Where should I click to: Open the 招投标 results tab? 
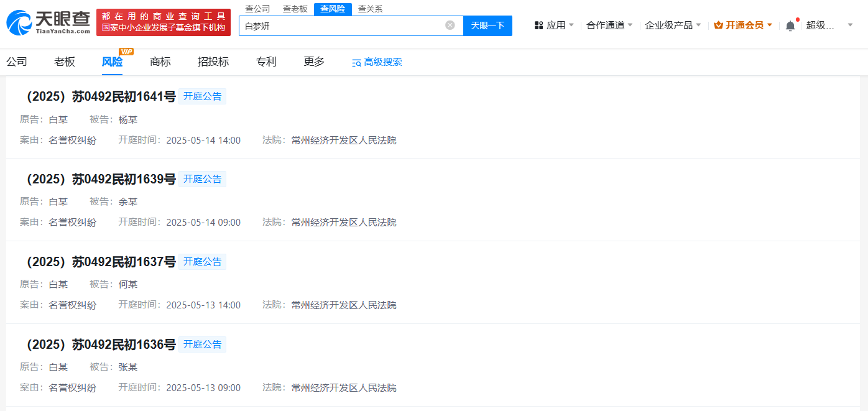pos(213,62)
